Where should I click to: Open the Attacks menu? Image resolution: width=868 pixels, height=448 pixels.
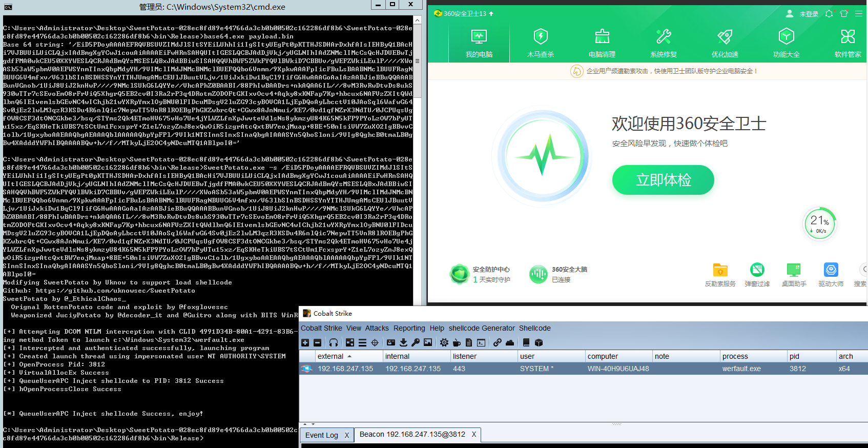coord(377,328)
